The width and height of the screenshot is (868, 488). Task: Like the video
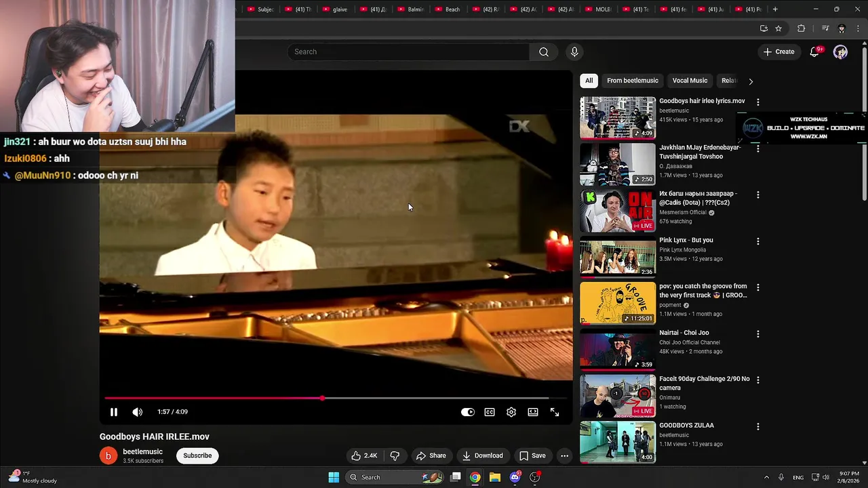[364, 455]
